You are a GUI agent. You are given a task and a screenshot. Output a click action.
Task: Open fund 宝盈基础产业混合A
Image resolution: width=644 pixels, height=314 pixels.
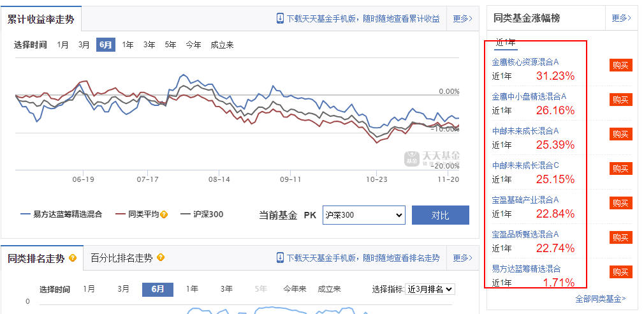[x=525, y=200]
